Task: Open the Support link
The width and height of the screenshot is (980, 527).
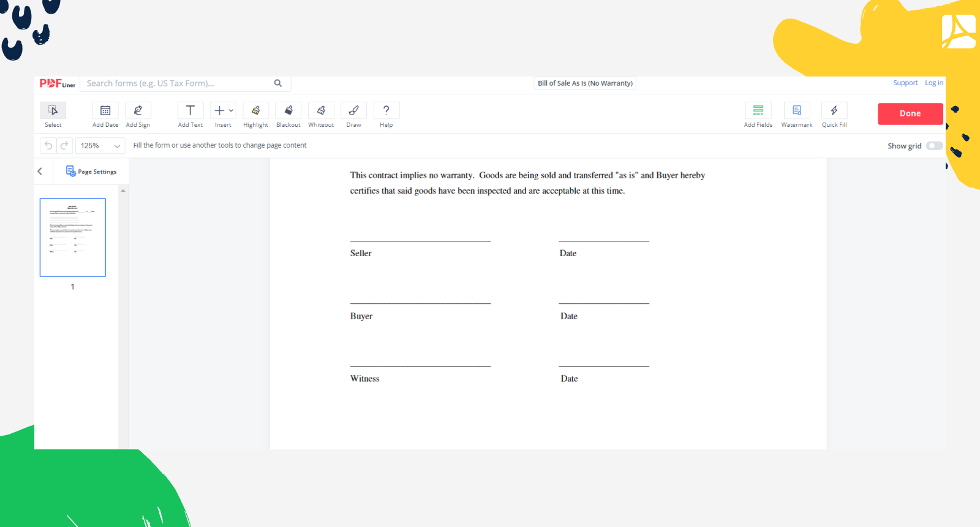Action: pos(905,83)
